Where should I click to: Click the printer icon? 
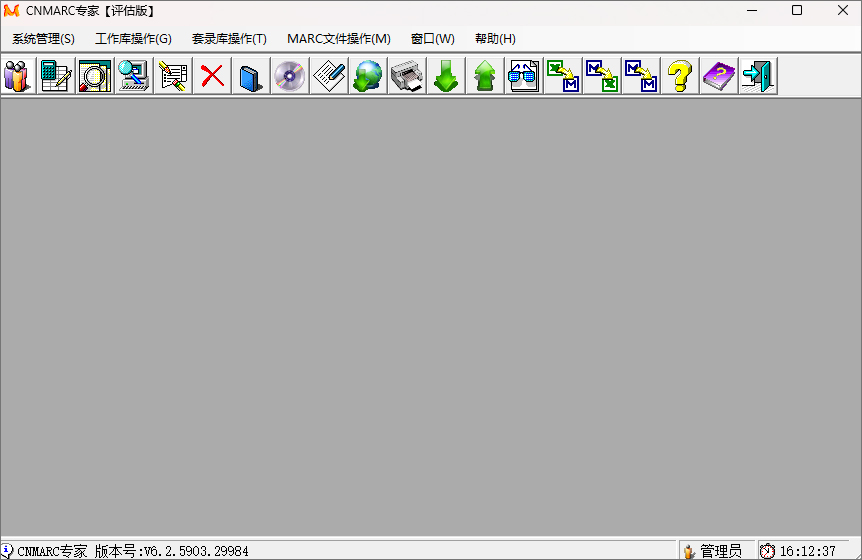click(407, 76)
